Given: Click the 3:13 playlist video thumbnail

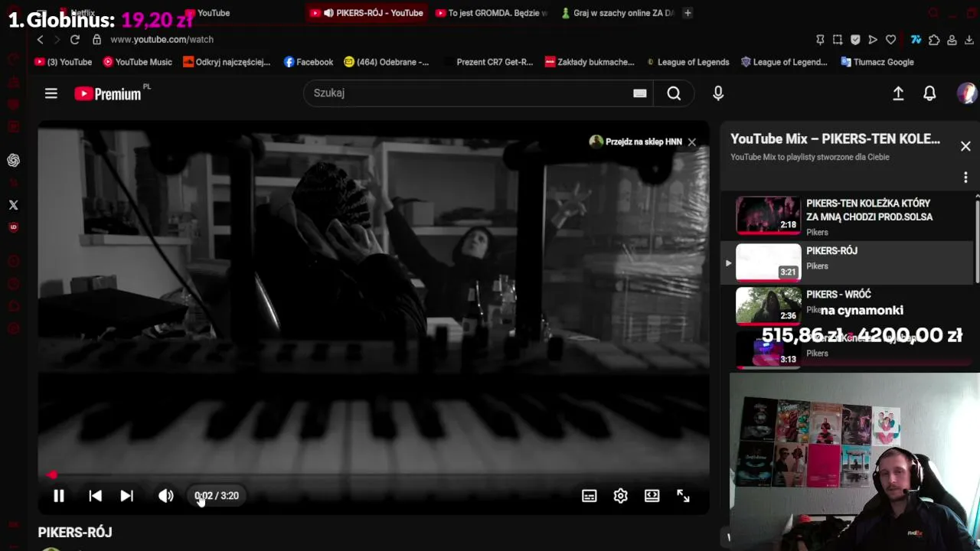Looking at the screenshot, I should click(768, 350).
